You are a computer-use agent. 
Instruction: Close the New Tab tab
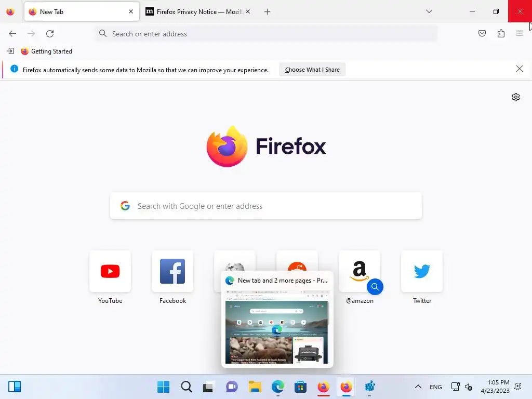point(131,11)
